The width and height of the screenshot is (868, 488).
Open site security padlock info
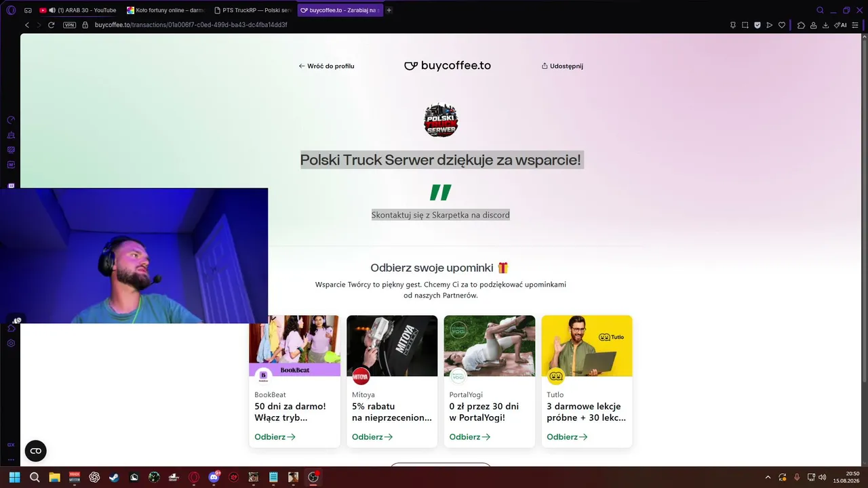(x=85, y=25)
